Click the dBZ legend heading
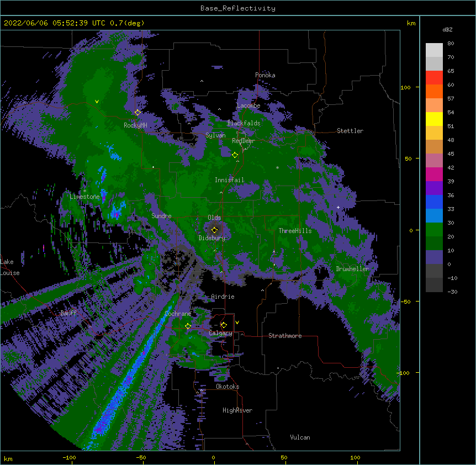This screenshot has height=465, width=476. 447,29
